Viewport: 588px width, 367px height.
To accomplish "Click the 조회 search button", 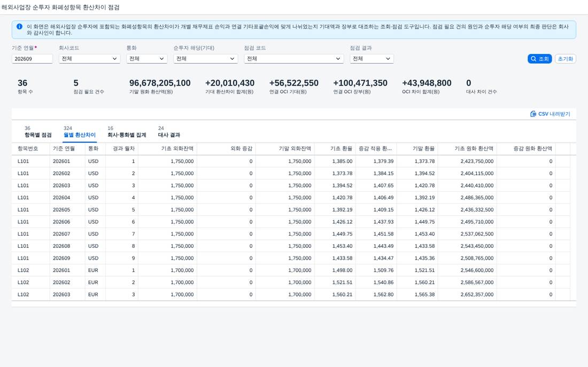I will [x=540, y=59].
